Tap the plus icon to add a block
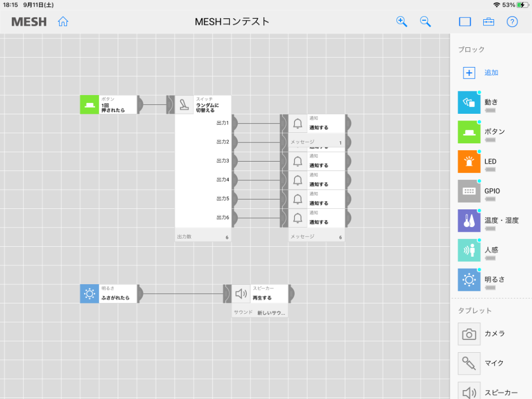The width and height of the screenshot is (532, 399). 469,73
